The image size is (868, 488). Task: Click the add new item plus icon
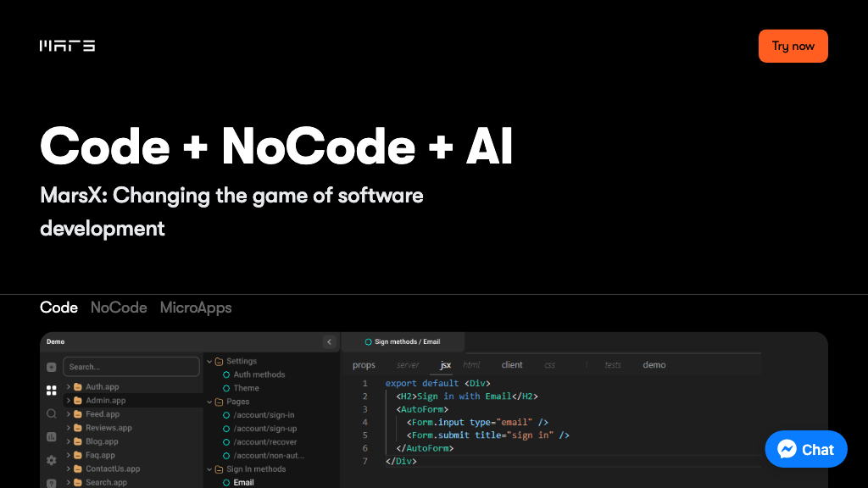(52, 367)
